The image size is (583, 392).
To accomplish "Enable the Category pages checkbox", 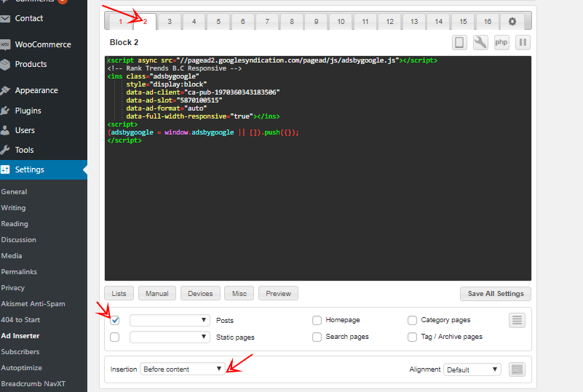I will (412, 320).
